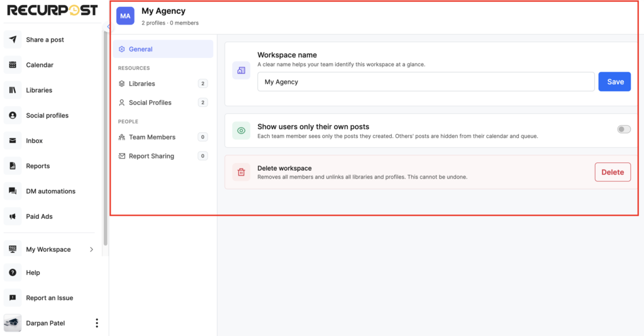This screenshot has width=644, height=336.
Task: Click the Social profiles person icon in main sidebar
Action: (x=13, y=115)
